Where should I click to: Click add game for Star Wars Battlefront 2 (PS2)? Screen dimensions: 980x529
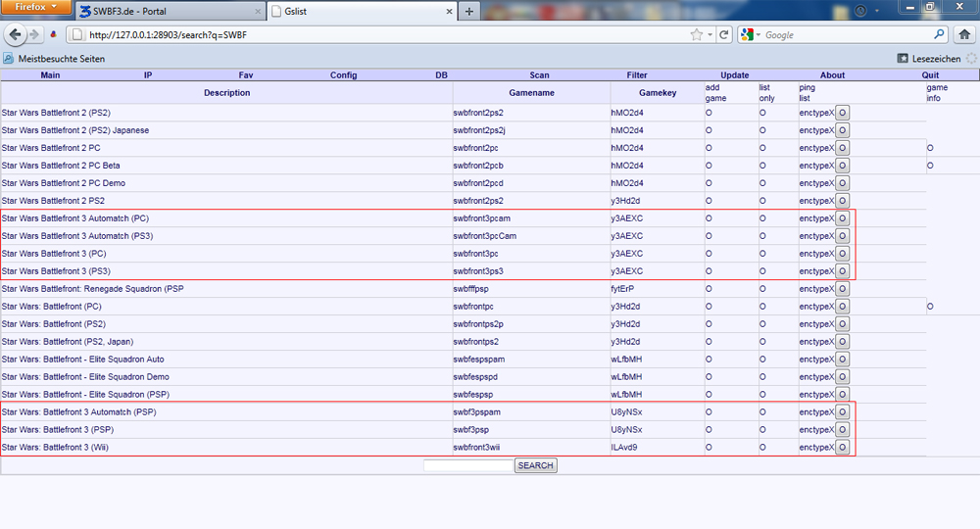709,113
